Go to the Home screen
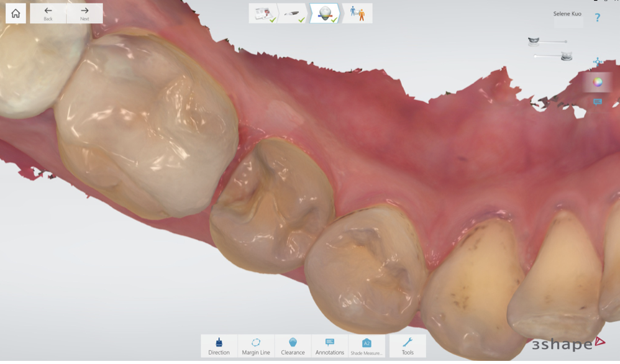Viewport: 620px width, 364px height. pyautogui.click(x=16, y=13)
